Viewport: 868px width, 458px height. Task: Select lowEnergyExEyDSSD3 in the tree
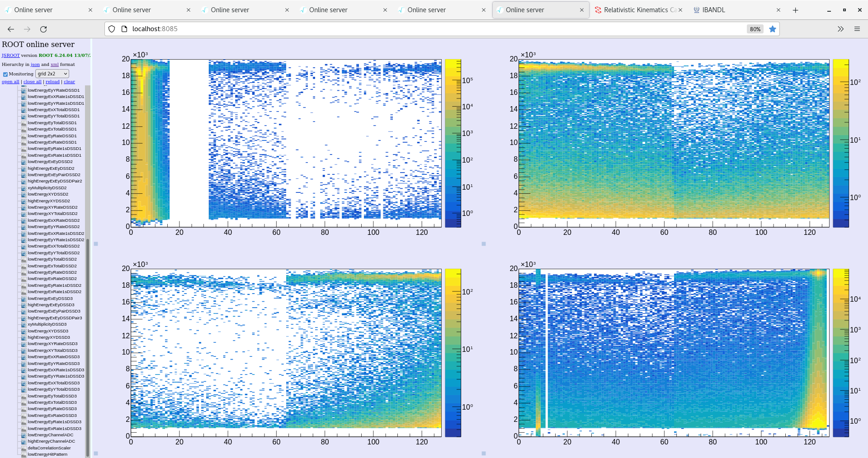50,299
